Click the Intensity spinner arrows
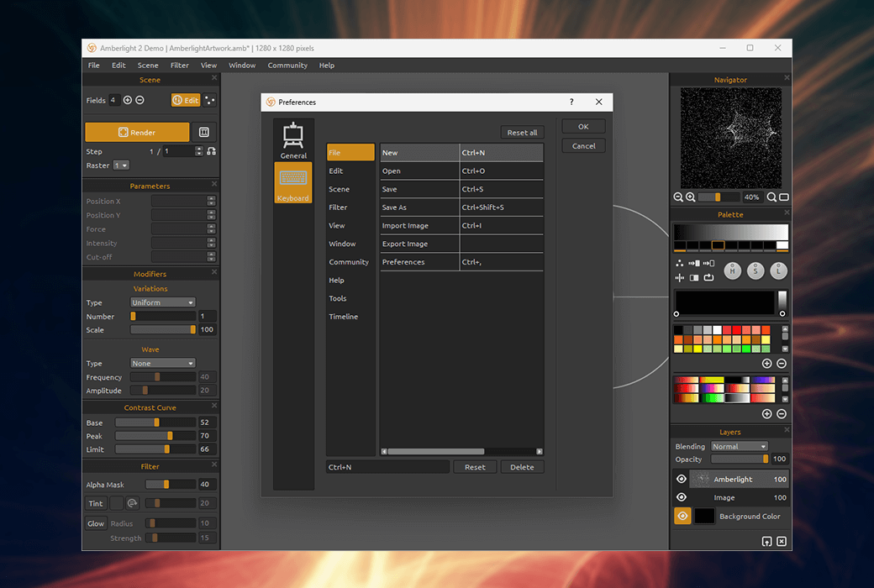 211,243
